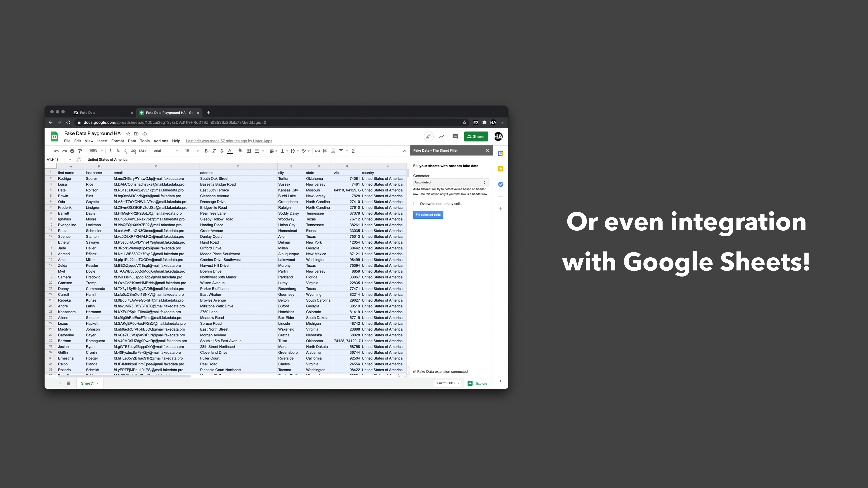Format selection as currency
The width and height of the screenshot is (868, 488).
pos(110,151)
